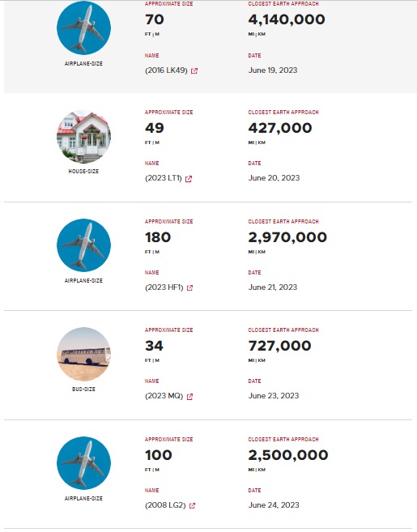The image size is (417, 532).
Task: Click the airplane image for 2008 LG2
Action: (x=83, y=463)
